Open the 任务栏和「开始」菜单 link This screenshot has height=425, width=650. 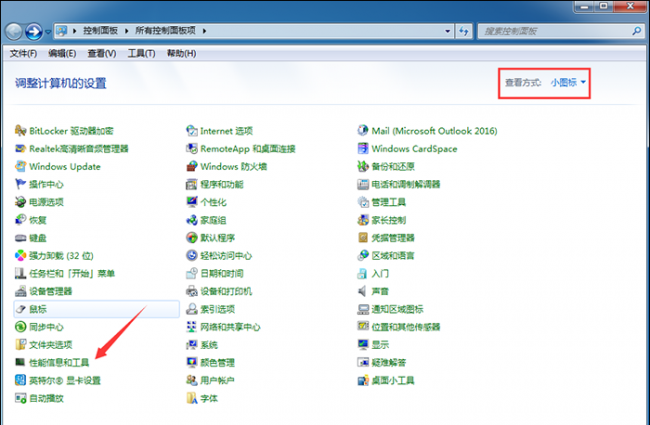tap(72, 274)
